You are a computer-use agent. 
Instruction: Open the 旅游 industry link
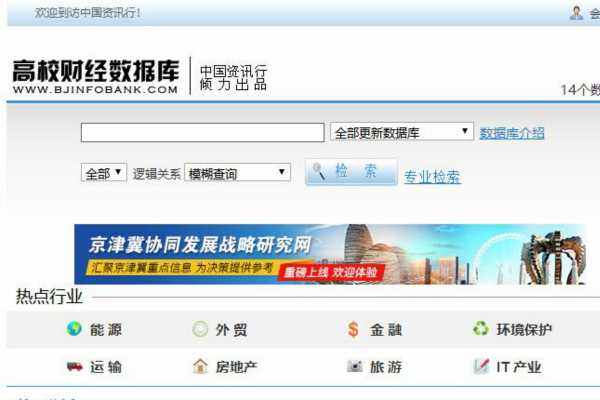386,367
